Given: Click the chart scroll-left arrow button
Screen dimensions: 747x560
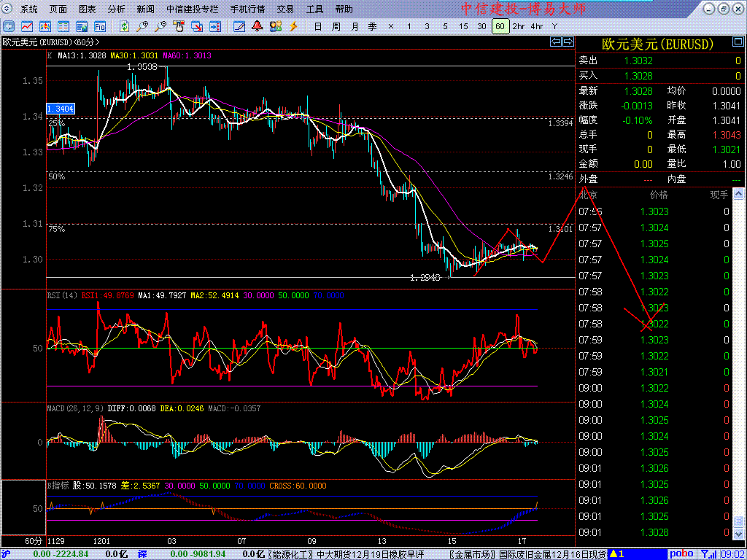Looking at the screenshot, I should [x=555, y=42].
